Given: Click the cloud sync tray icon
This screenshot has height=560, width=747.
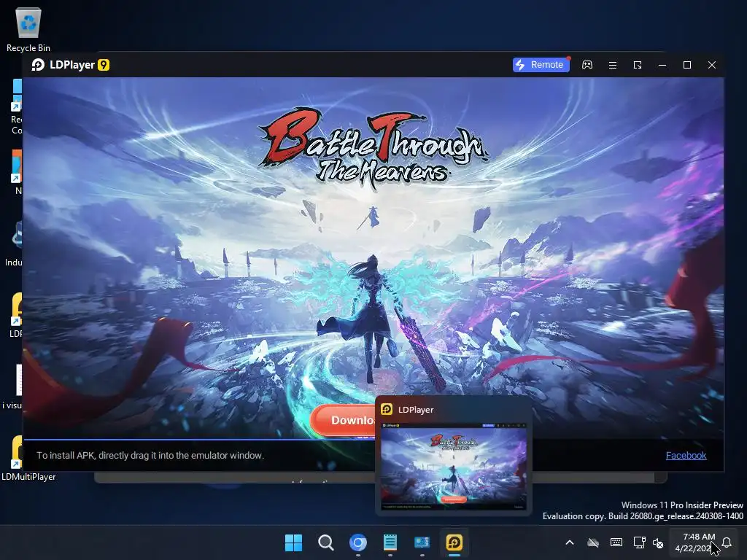Looking at the screenshot, I should [592, 542].
